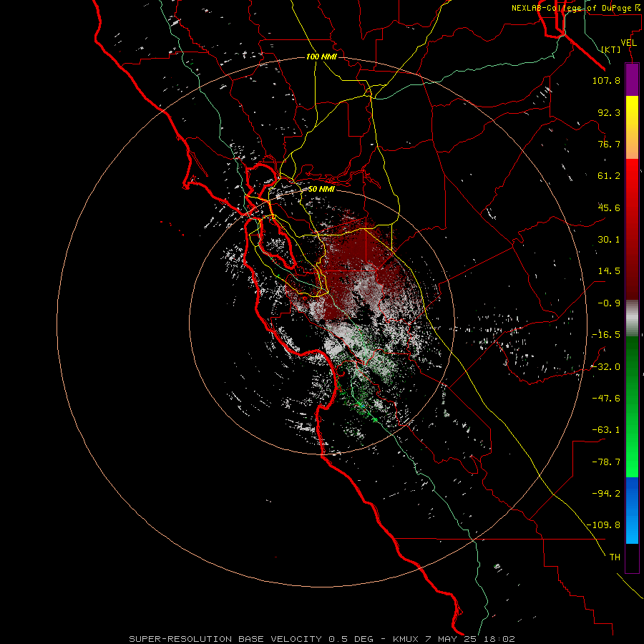The width and height of the screenshot is (644, 644).
Task: Click the 30.1 velocity scale label
Action: [x=609, y=240]
